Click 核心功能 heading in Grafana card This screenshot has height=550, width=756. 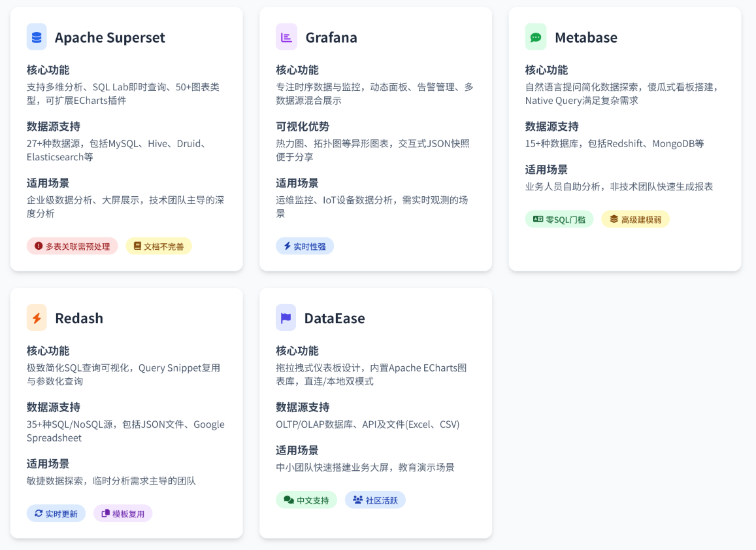pyautogui.click(x=297, y=70)
